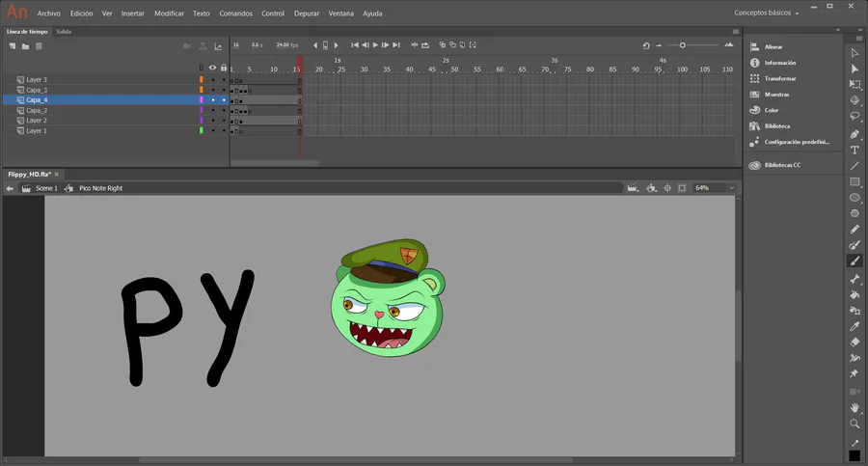Toggle onion skin in timeline

tap(442, 45)
